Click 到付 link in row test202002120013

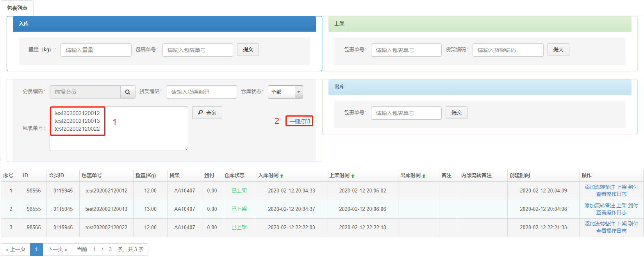(633, 206)
